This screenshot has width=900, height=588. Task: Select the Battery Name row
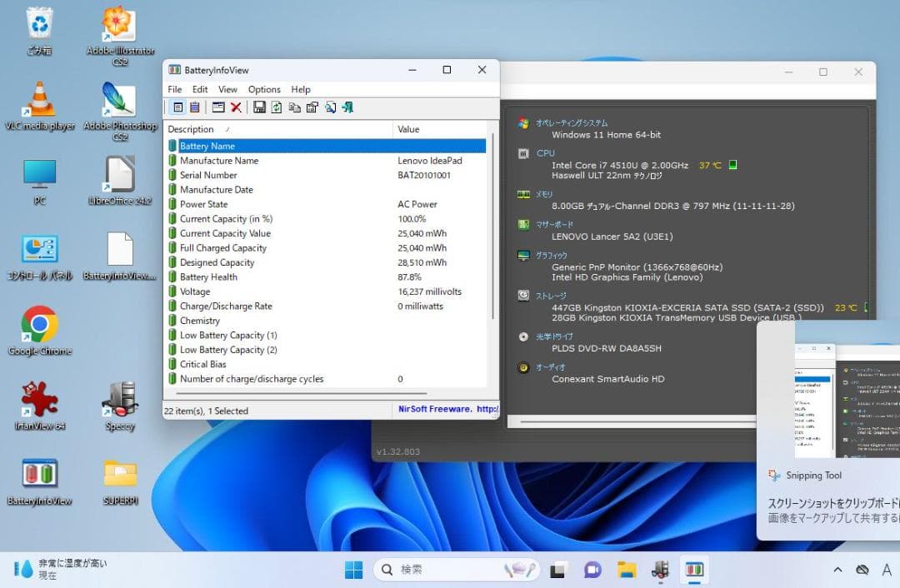tap(327, 146)
